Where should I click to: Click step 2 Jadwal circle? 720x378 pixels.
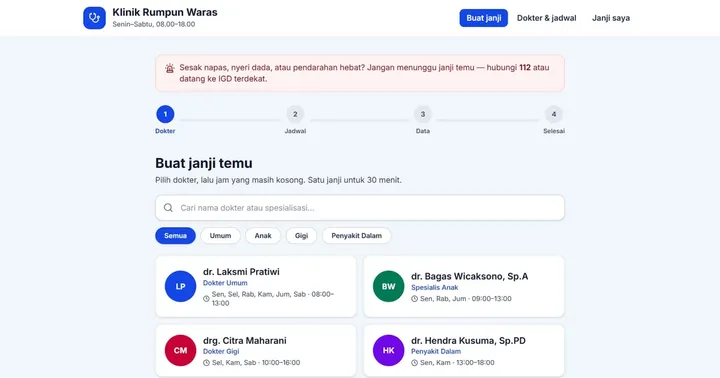(x=295, y=114)
